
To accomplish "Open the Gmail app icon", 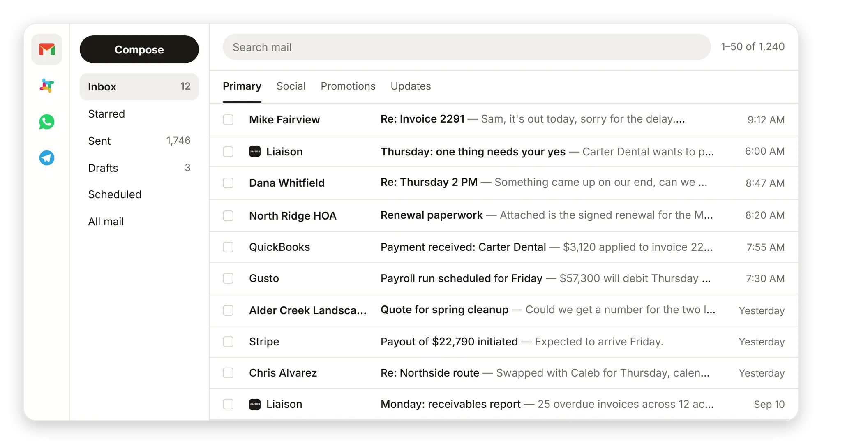I will (47, 49).
